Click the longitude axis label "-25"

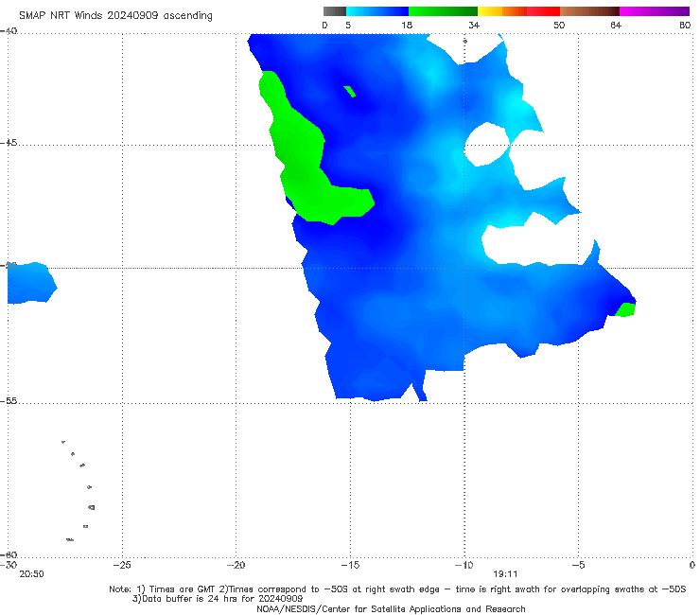click(x=122, y=565)
